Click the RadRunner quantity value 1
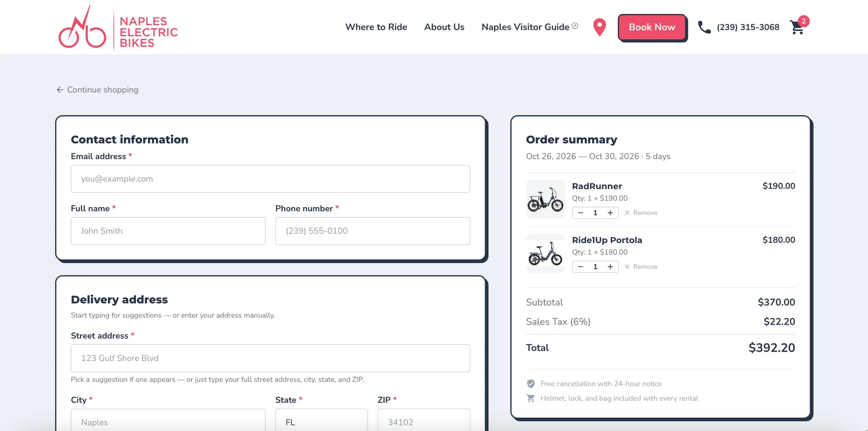 (x=595, y=213)
